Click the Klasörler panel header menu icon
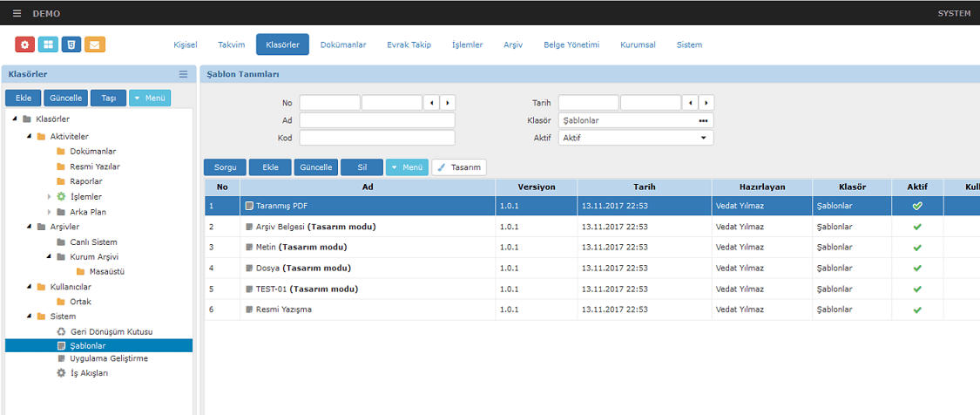The width and height of the screenshot is (980, 415). [183, 75]
